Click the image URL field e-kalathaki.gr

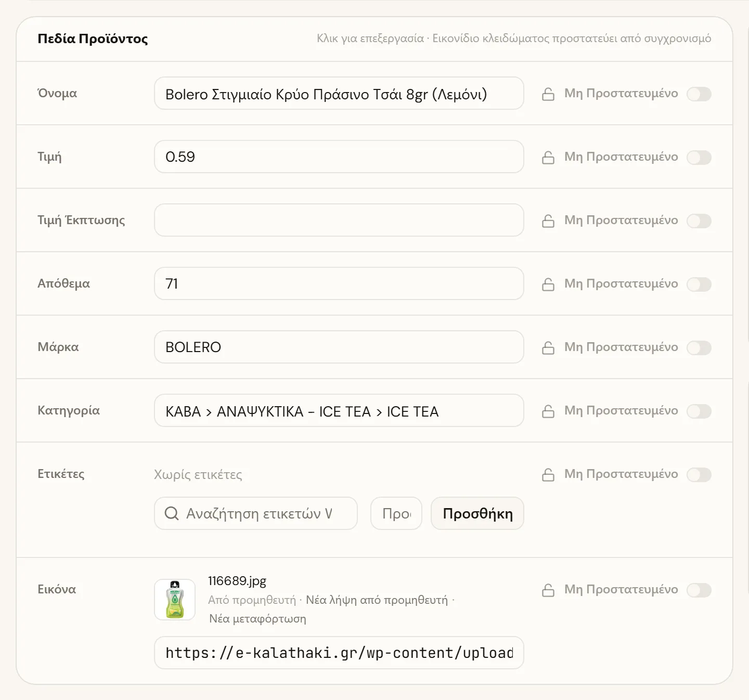tap(339, 653)
